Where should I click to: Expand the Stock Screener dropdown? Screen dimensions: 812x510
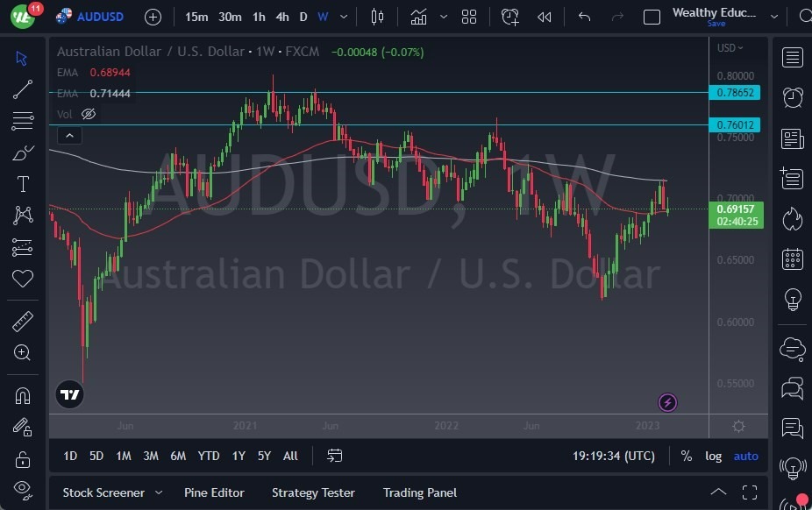pos(160,492)
